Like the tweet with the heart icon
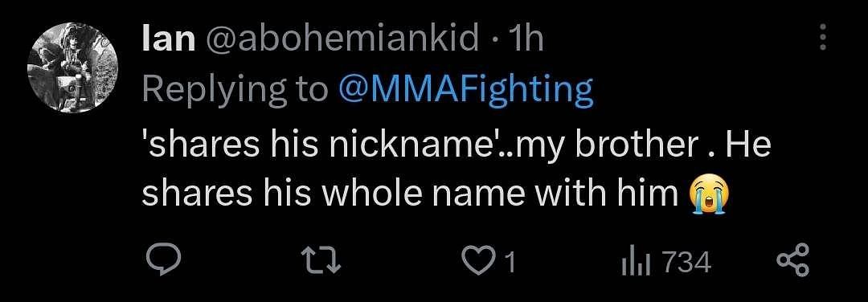 pyautogui.click(x=477, y=262)
